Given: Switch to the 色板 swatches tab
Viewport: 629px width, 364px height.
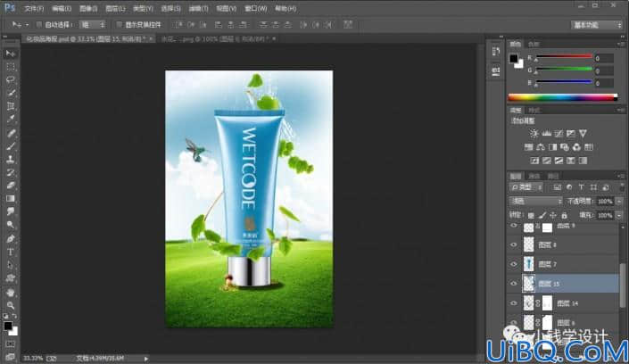Looking at the screenshot, I should [534, 44].
